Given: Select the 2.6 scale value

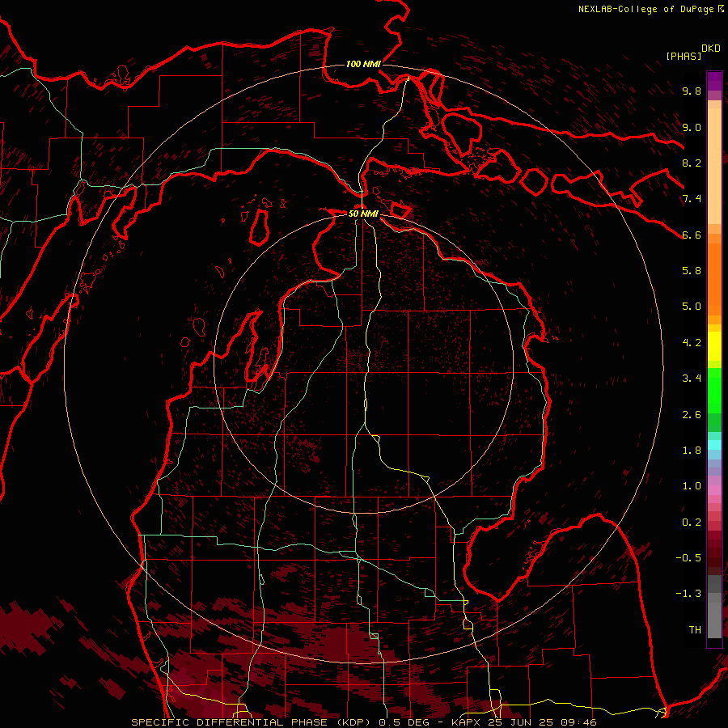Looking at the screenshot, I should coord(692,415).
